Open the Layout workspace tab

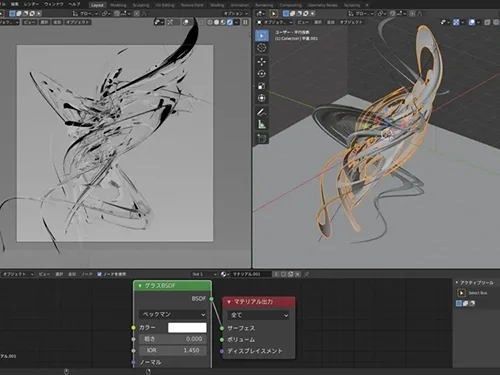(97, 5)
